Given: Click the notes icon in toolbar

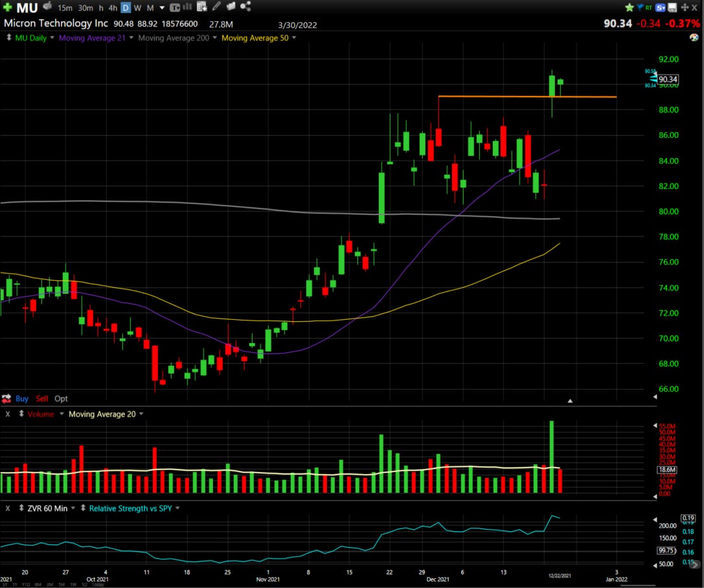Looking at the screenshot, I should point(231,6).
